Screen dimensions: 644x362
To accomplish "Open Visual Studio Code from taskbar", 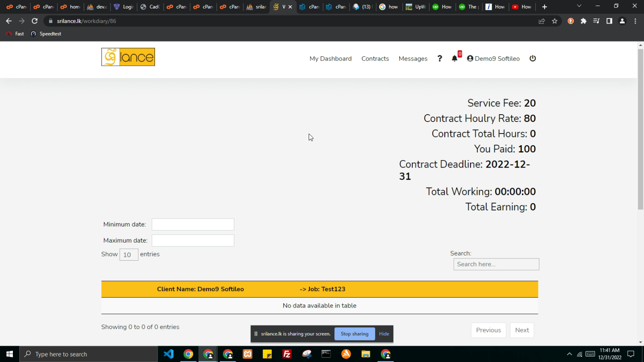I will (x=169, y=354).
